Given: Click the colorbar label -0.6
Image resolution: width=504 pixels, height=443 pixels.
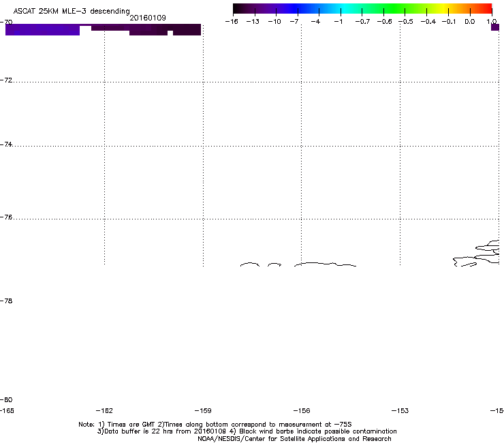Looking at the screenshot, I should click(x=384, y=22).
